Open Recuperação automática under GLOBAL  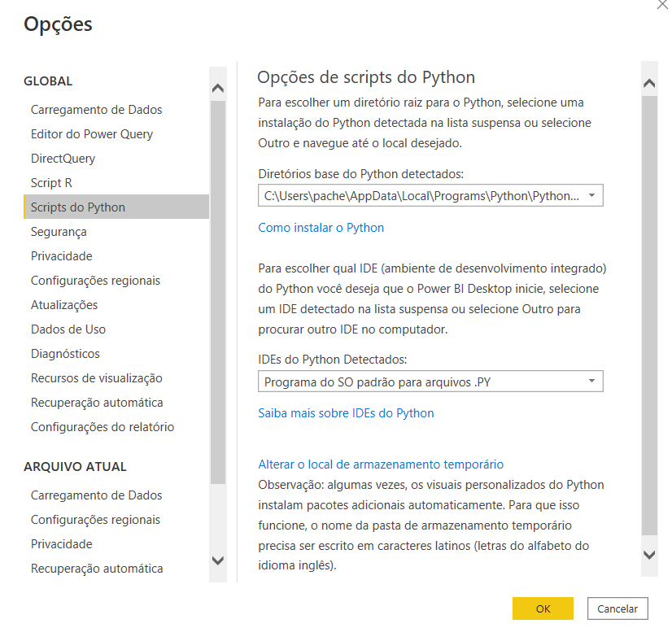97,403
